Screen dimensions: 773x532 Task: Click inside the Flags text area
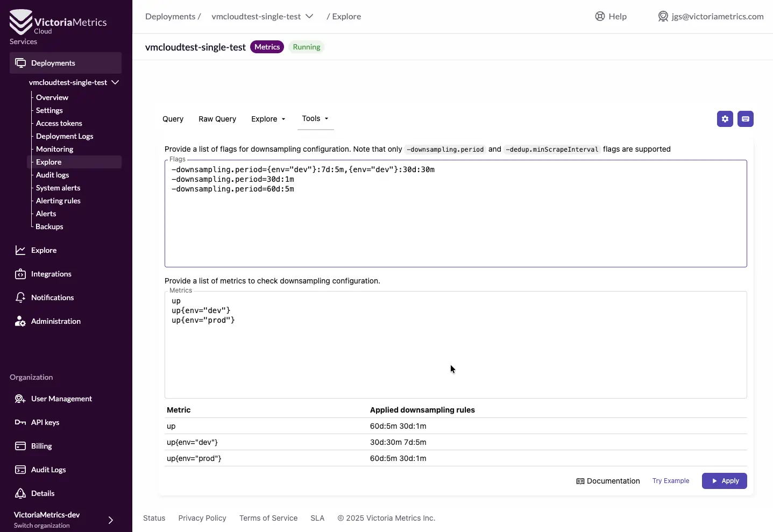coord(455,226)
